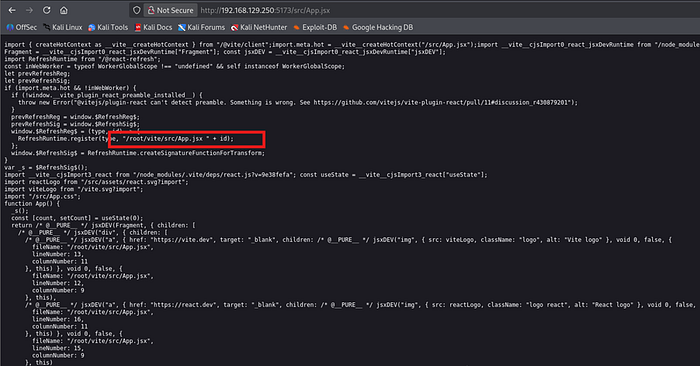Open the Not Secure connection info
The width and height of the screenshot is (700, 366).
coord(171,10)
